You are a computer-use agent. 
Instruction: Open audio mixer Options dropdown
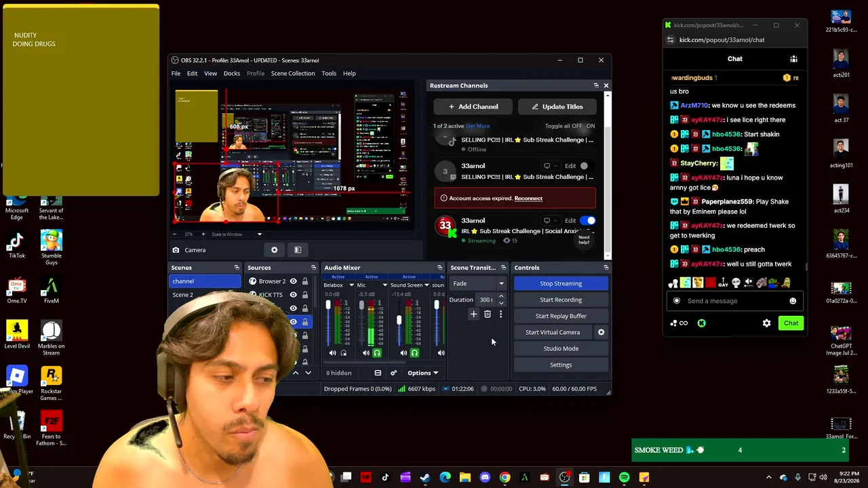pyautogui.click(x=422, y=373)
